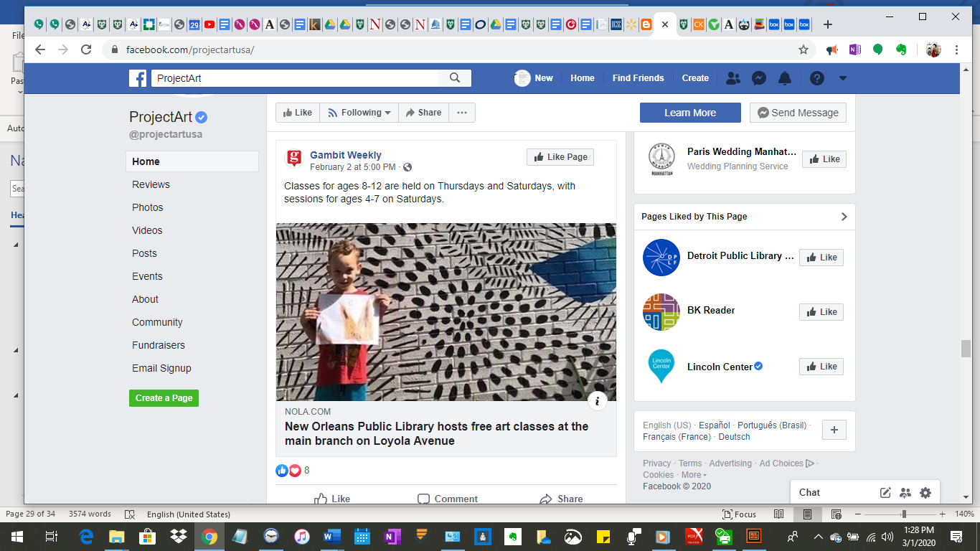
Task: Select Videos in the page sidebar
Action: click(x=147, y=230)
